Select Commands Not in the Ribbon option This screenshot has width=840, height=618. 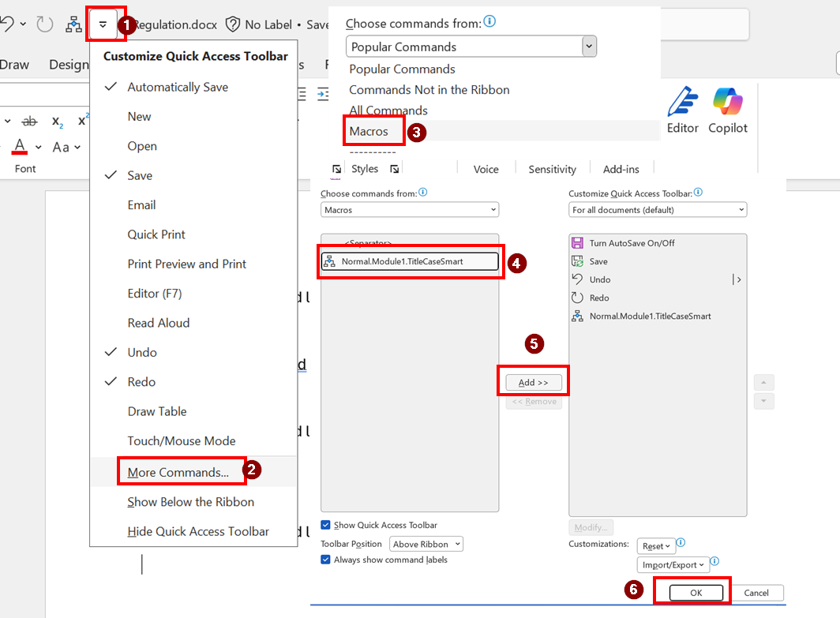tap(429, 89)
